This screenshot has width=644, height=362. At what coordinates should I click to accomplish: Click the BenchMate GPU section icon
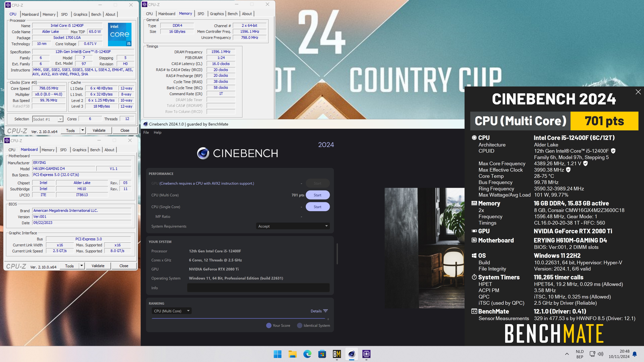[x=474, y=231]
